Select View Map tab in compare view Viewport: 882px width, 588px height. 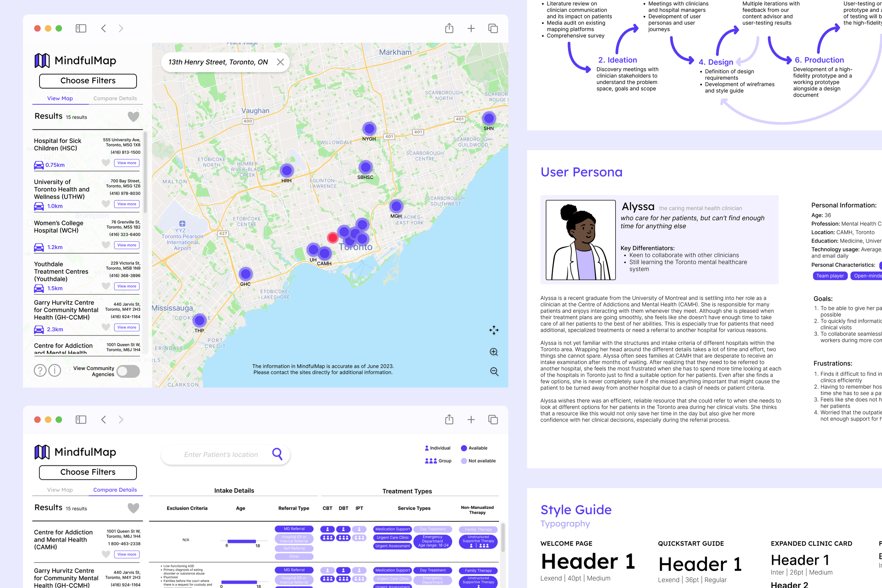[60, 490]
